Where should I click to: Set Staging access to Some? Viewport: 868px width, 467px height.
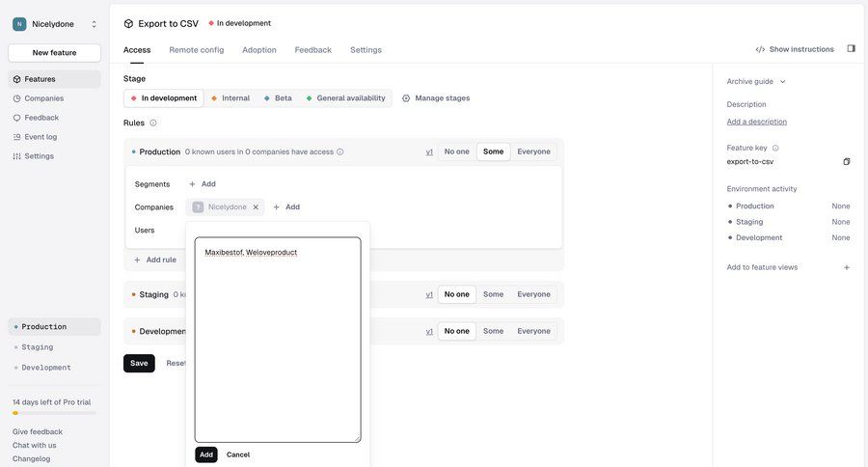click(x=493, y=294)
